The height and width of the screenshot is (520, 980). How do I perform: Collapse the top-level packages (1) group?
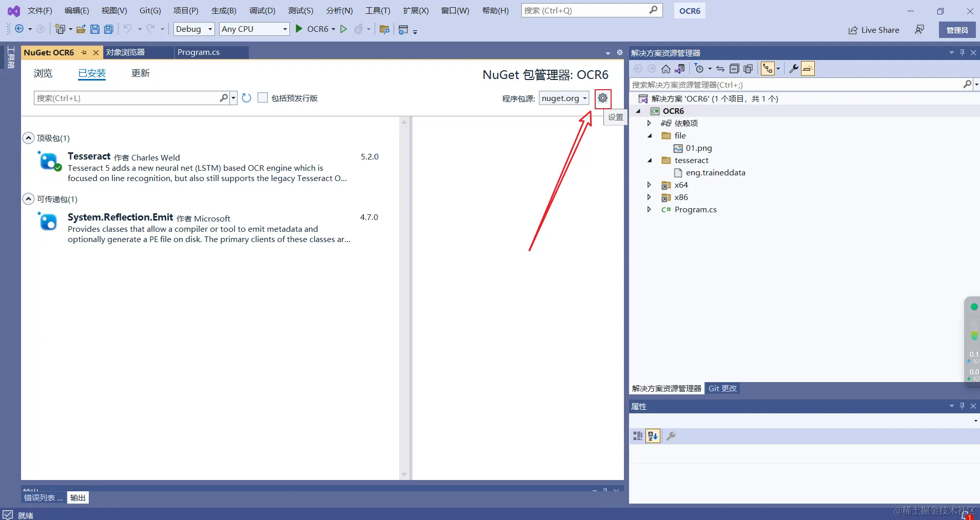pos(29,138)
